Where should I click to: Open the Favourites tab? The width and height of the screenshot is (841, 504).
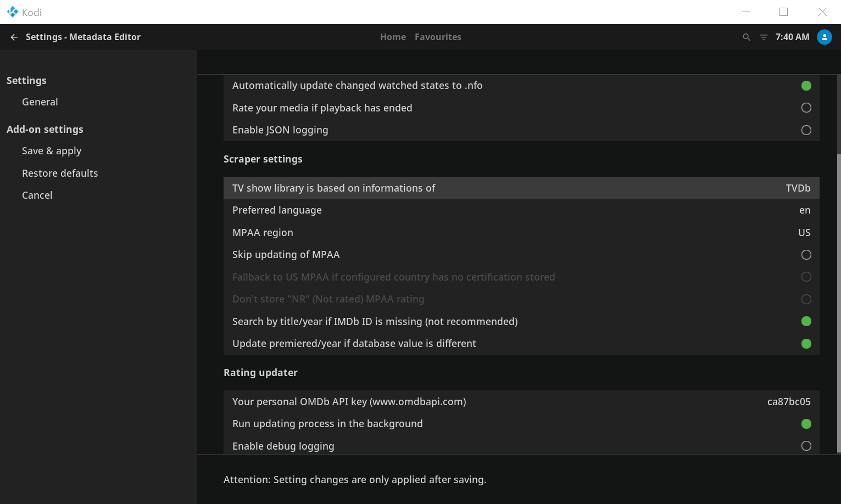pyautogui.click(x=438, y=37)
